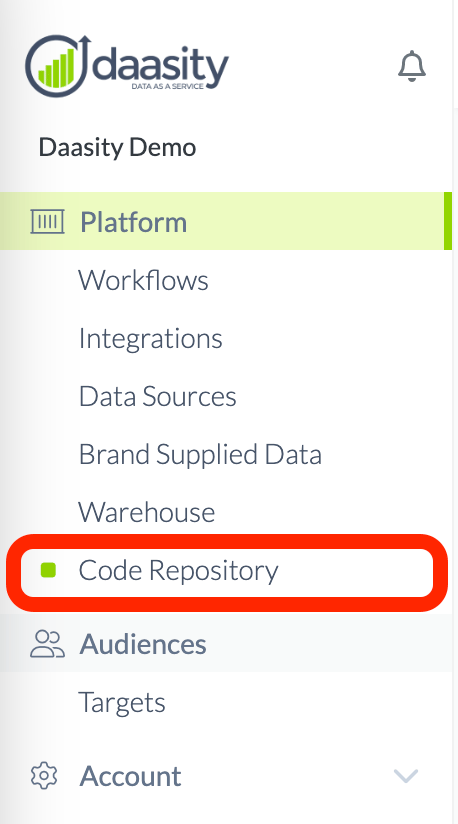Open the notifications bell

point(412,66)
